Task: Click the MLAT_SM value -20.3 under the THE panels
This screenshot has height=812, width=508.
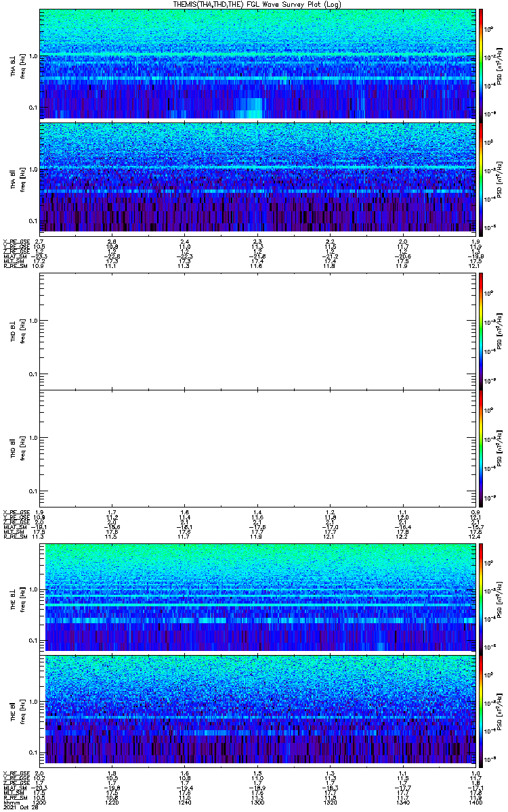Action: tap(40, 789)
